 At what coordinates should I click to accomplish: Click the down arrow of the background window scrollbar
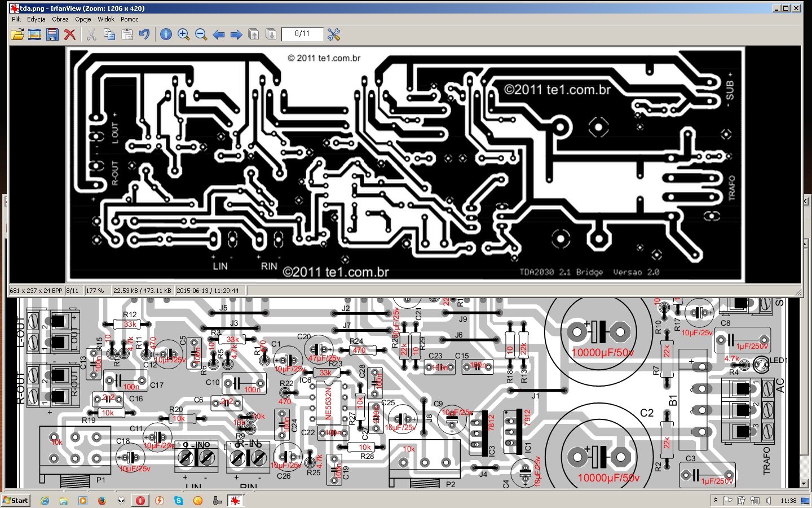point(804,484)
